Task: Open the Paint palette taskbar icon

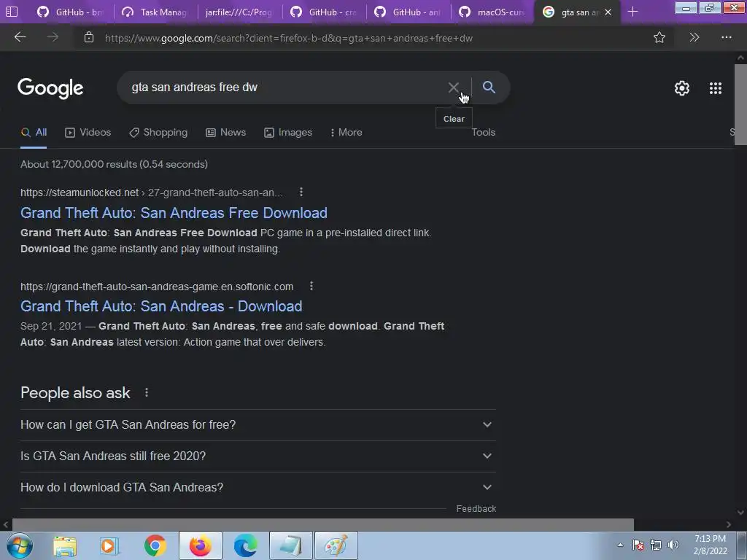Action: [336, 545]
